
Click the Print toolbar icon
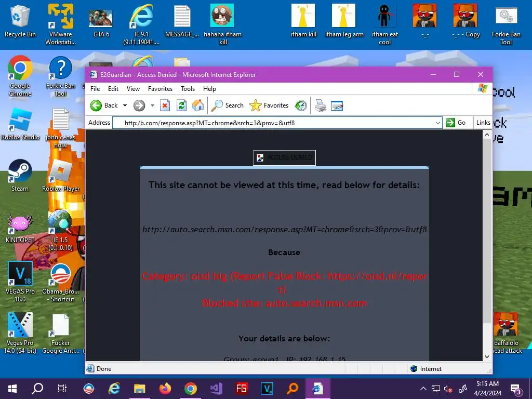click(320, 105)
